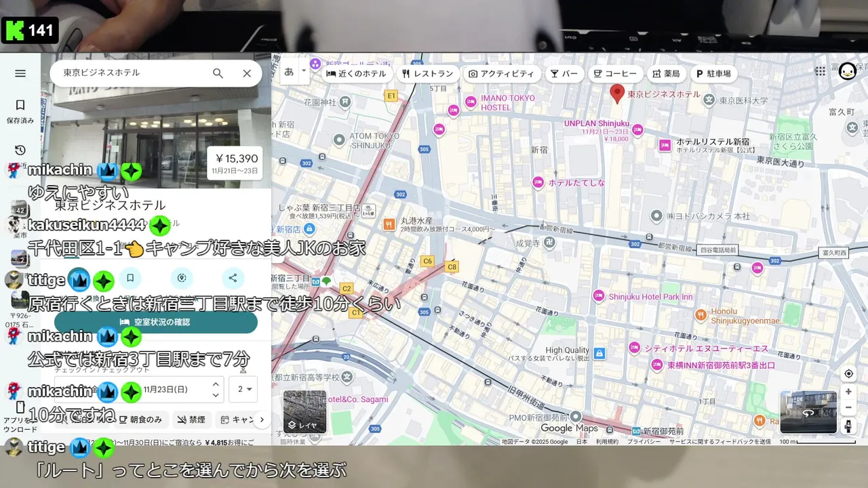Click the ホテルリステル新宿 hotel marker
The height and width of the screenshot is (488, 868).
665,144
